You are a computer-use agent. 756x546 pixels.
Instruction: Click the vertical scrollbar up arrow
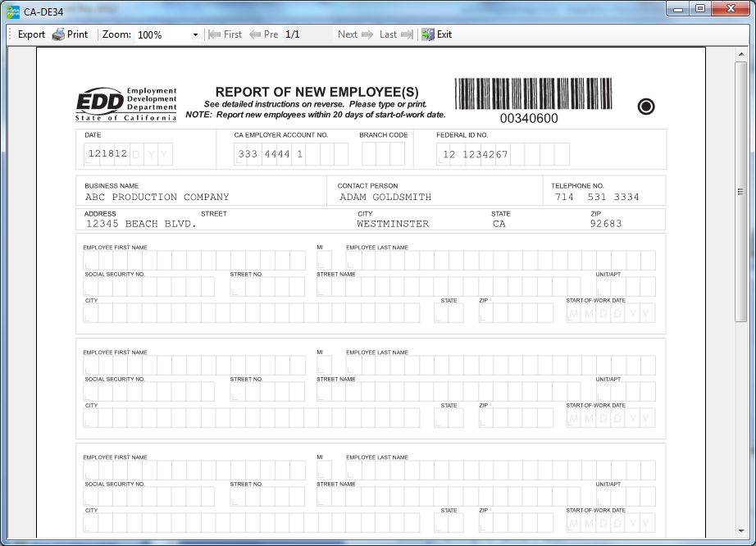point(740,54)
